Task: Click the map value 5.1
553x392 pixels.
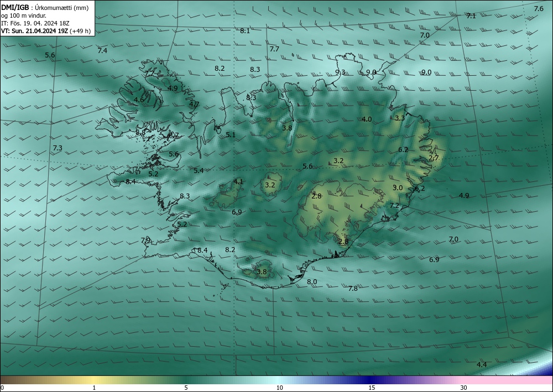Action: (x=230, y=135)
